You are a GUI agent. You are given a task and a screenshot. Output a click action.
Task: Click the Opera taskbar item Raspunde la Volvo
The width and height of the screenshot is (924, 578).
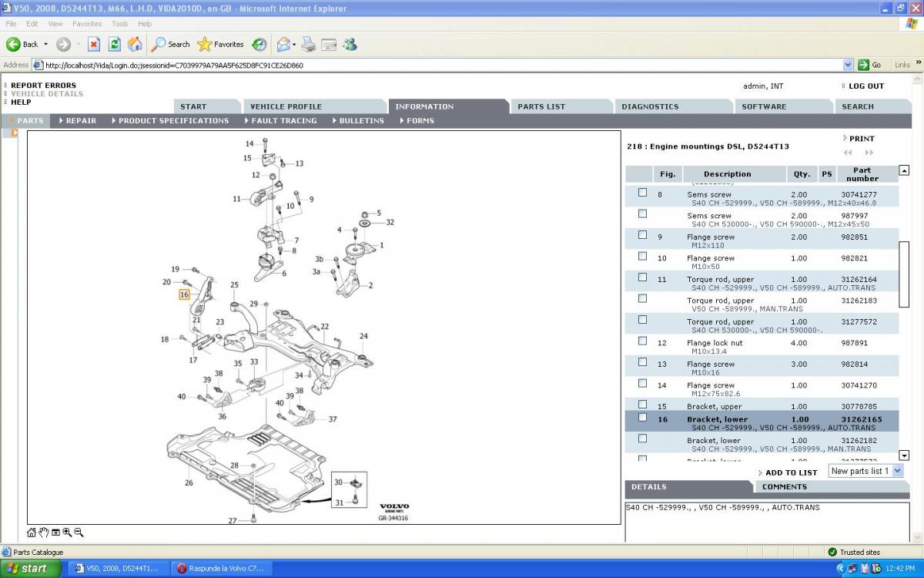(221, 569)
